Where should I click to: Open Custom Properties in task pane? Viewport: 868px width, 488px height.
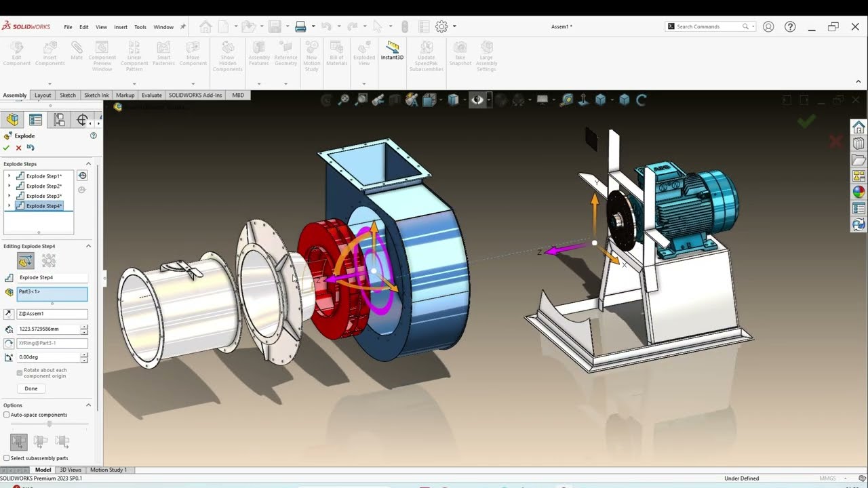[x=859, y=209]
